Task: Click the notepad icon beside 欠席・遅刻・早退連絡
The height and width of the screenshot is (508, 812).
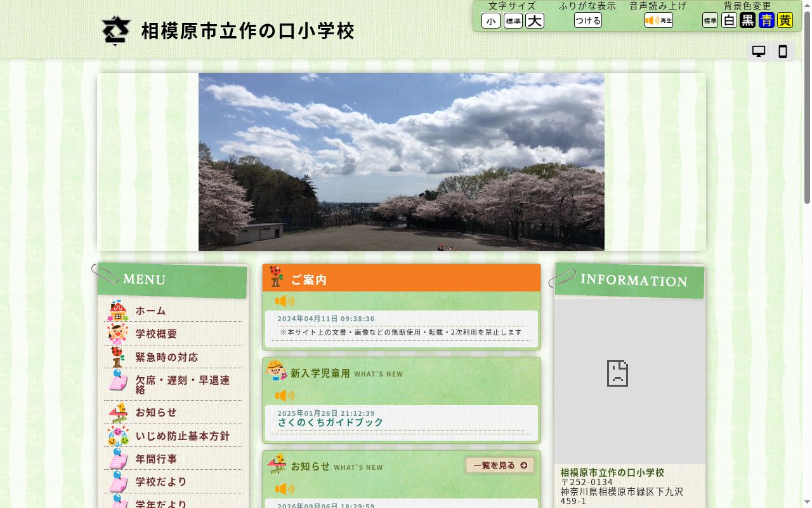Action: [x=118, y=380]
